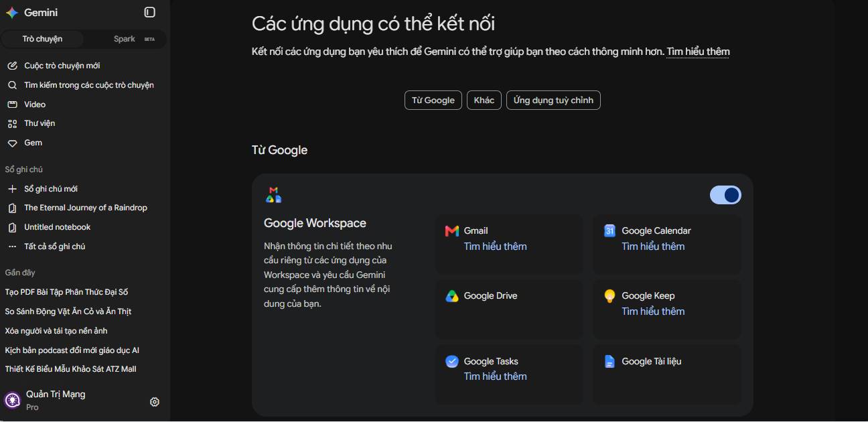The image size is (868, 422).
Task: Open Tìm hiểu thêm under Google Keep
Action: point(653,311)
